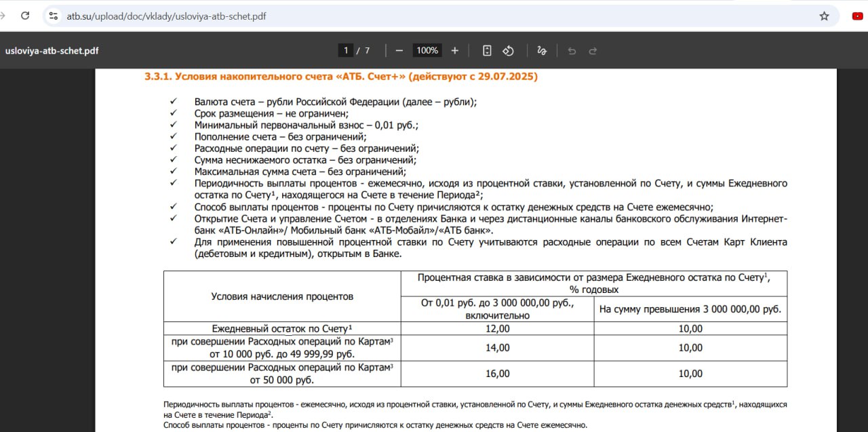Select "Расходные операции по счету – без ограничений"

(x=307, y=148)
